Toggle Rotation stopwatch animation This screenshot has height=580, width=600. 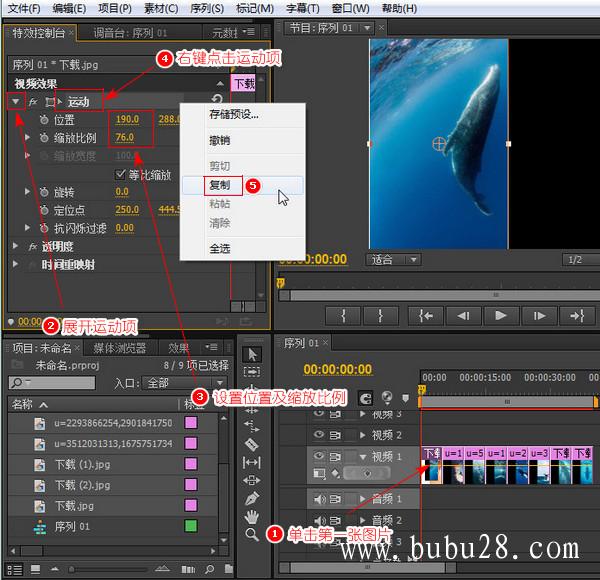44,192
